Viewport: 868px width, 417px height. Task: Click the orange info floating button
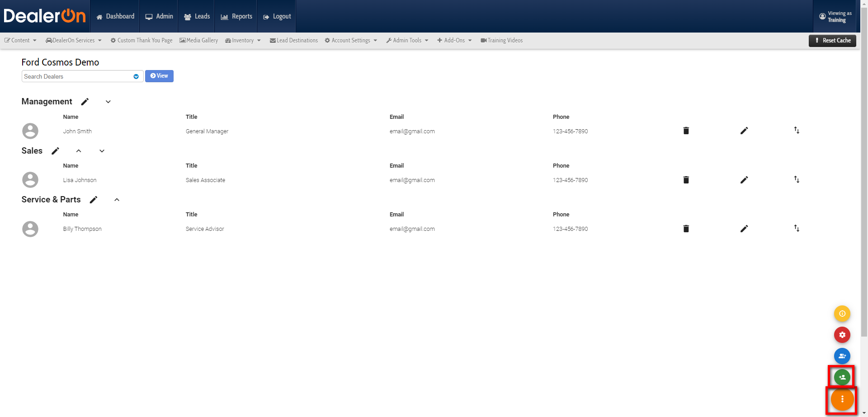tap(842, 314)
